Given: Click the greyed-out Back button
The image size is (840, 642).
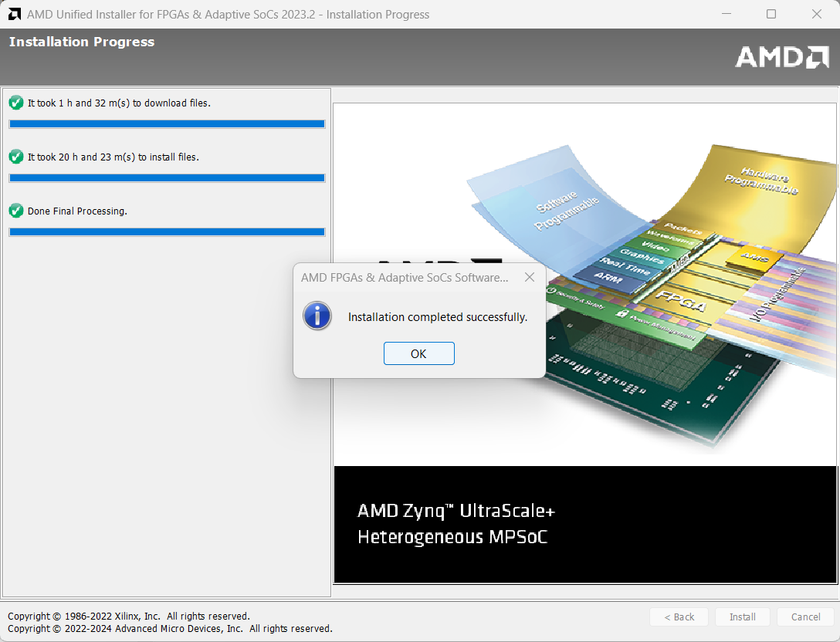Looking at the screenshot, I should coord(679,617).
